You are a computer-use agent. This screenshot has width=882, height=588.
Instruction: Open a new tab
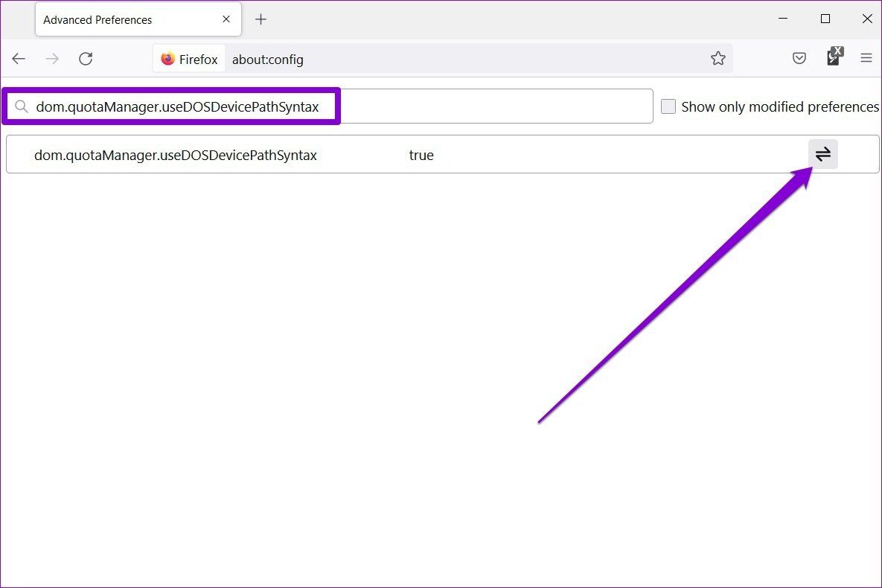coord(261,19)
